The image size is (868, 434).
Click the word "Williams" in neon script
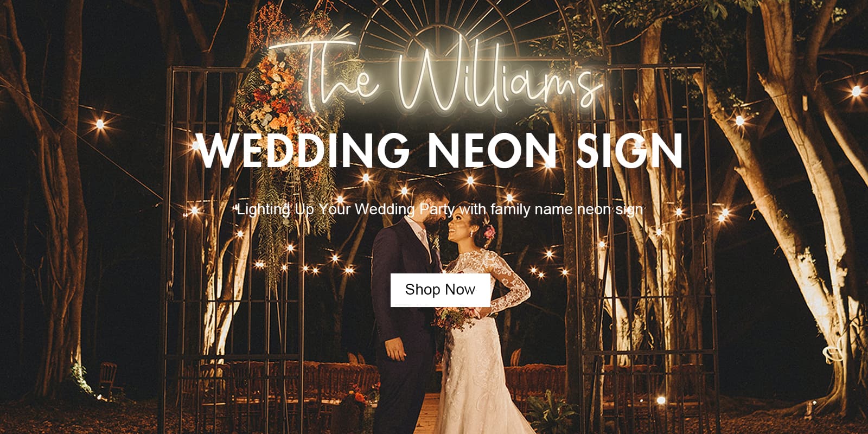point(502,73)
